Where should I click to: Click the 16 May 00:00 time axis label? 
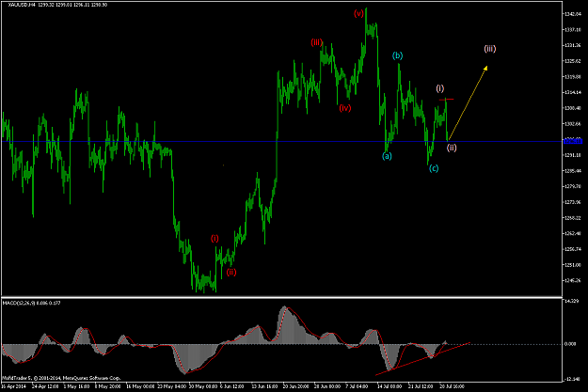[140, 386]
